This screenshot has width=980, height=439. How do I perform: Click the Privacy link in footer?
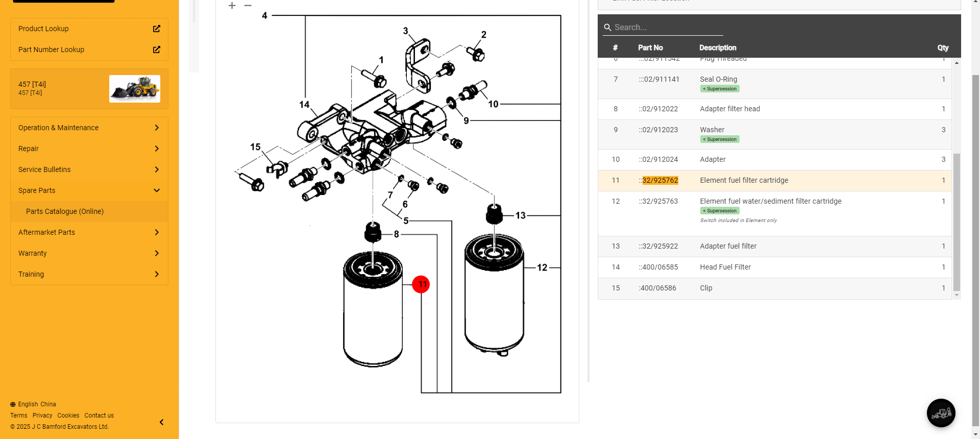pos(42,416)
